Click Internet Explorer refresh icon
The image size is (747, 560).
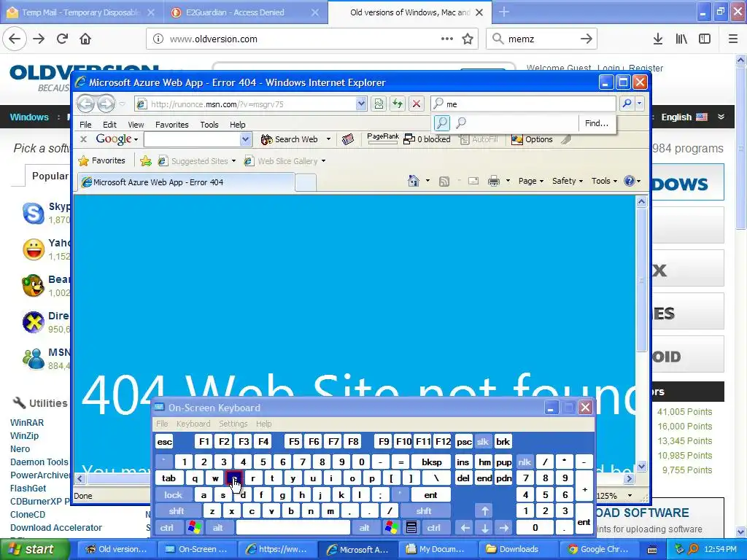(398, 104)
